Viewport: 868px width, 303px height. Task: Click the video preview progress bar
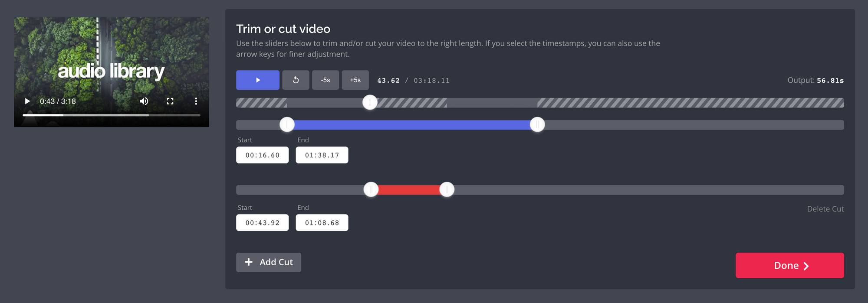(112, 115)
